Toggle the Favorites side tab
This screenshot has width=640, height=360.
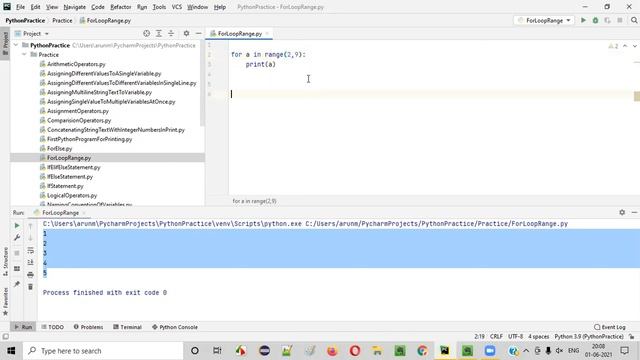point(5,302)
